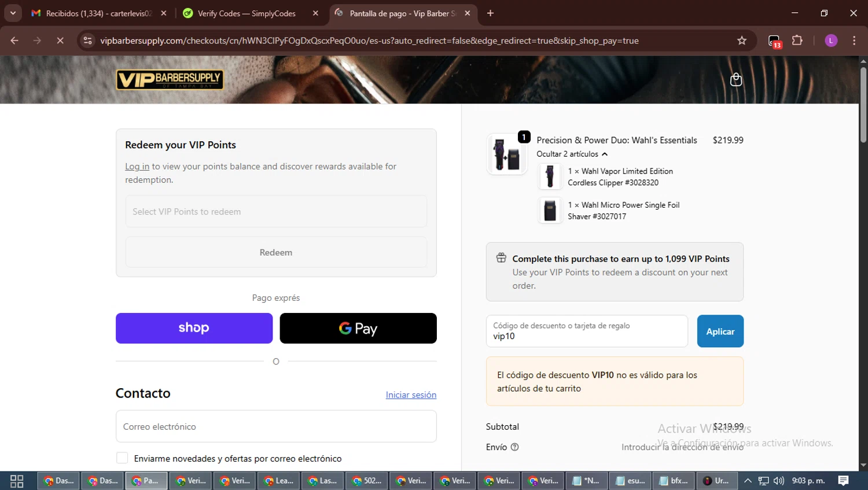868x490 pixels.
Task: Open site information icon in address bar
Action: point(87,40)
